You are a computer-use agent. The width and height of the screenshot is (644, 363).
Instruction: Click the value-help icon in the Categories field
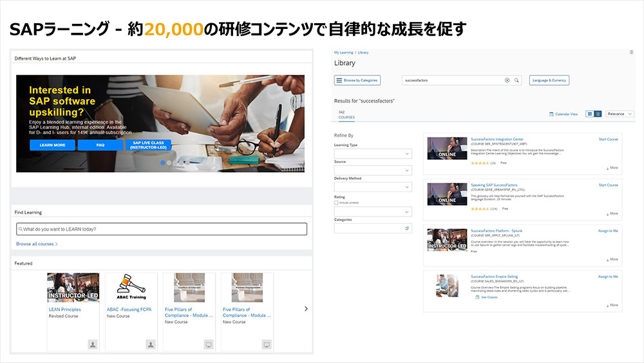(x=407, y=228)
